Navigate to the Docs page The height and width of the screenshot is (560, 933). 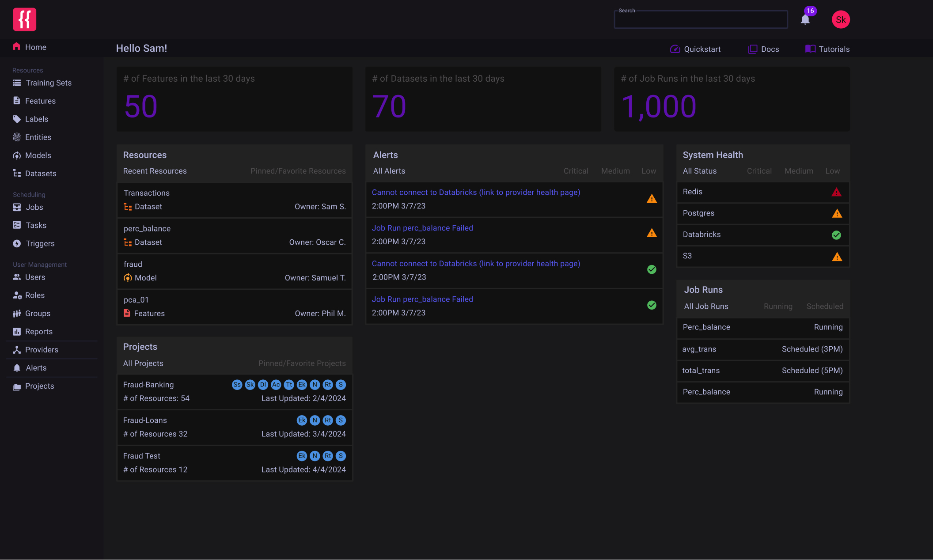pyautogui.click(x=763, y=49)
